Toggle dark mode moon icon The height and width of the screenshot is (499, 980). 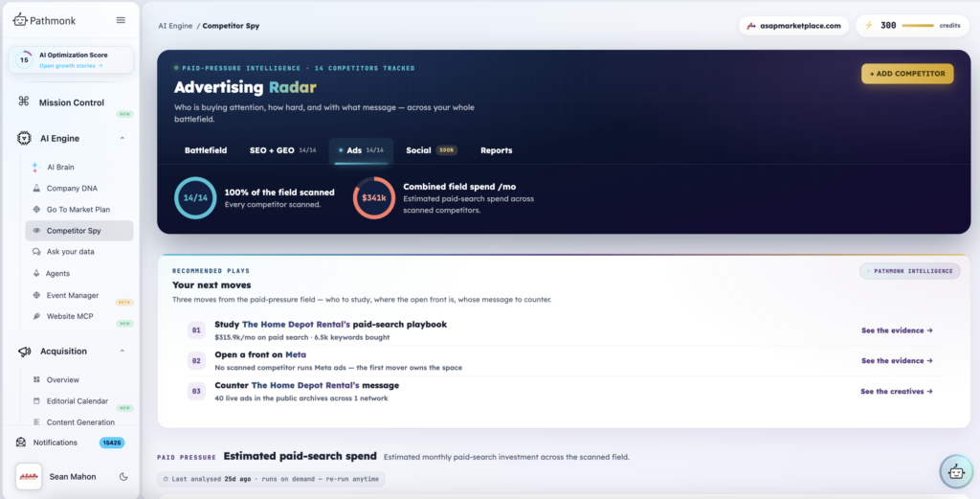123,476
